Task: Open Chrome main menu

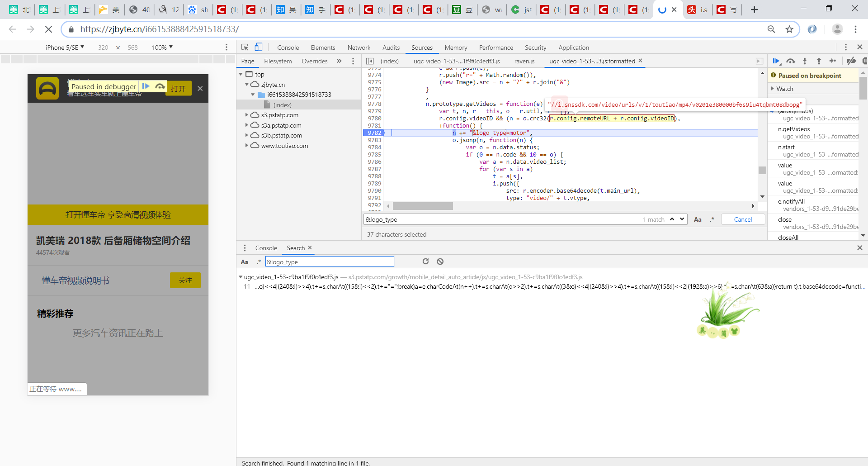Action: [x=855, y=29]
